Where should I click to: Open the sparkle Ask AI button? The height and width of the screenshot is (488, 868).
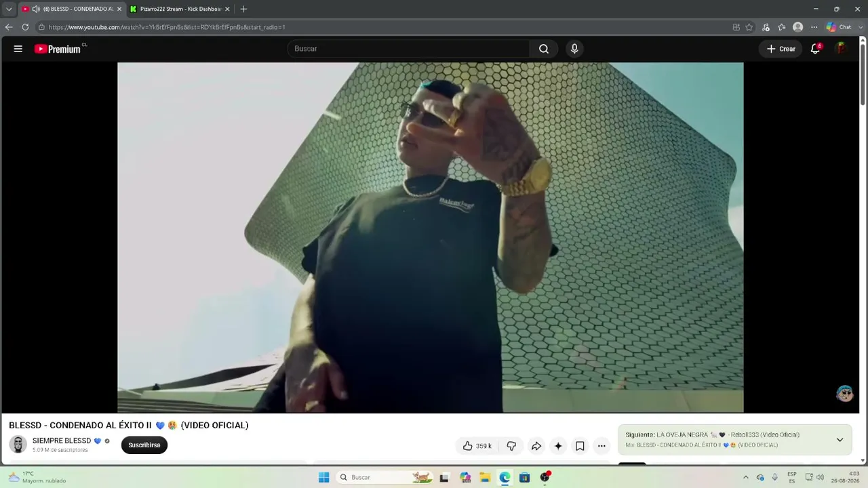(x=558, y=446)
